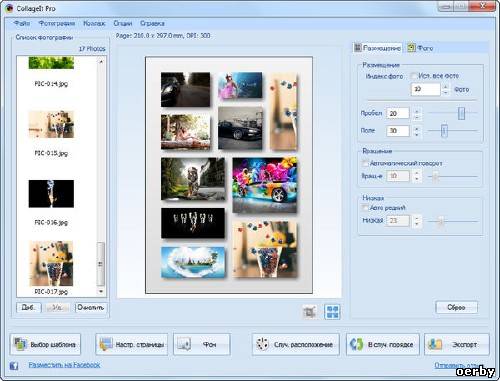Click the Отправить отзыв link
The height and width of the screenshot is (381, 500).
[459, 365]
